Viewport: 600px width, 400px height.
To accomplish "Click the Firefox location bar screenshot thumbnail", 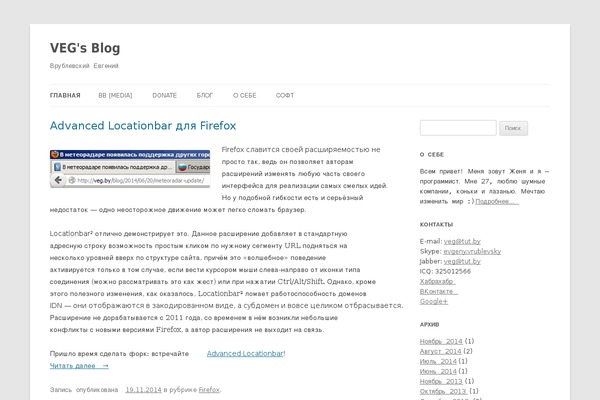I will coord(130,168).
